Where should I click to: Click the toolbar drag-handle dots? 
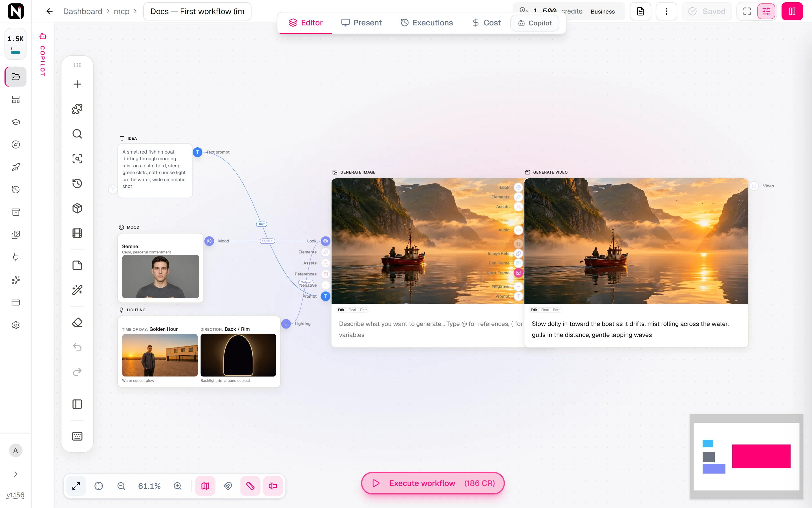click(77, 65)
